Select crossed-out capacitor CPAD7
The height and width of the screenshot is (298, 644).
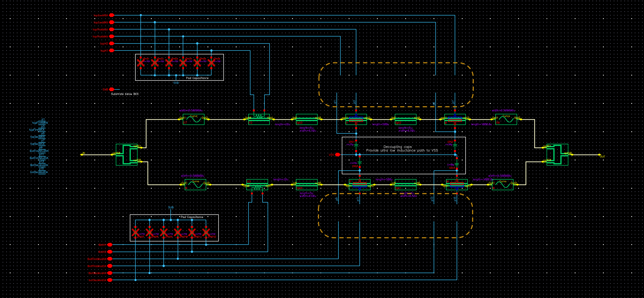coord(136,232)
